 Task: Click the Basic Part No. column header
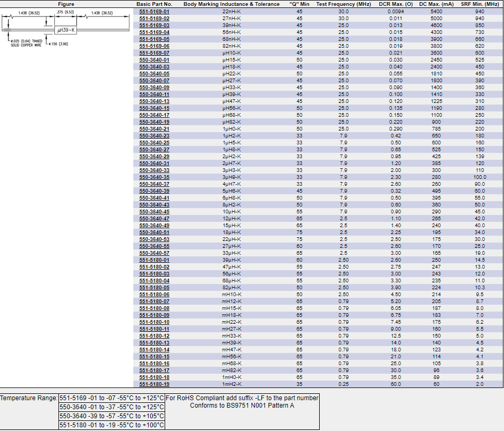pyautogui.click(x=154, y=4)
